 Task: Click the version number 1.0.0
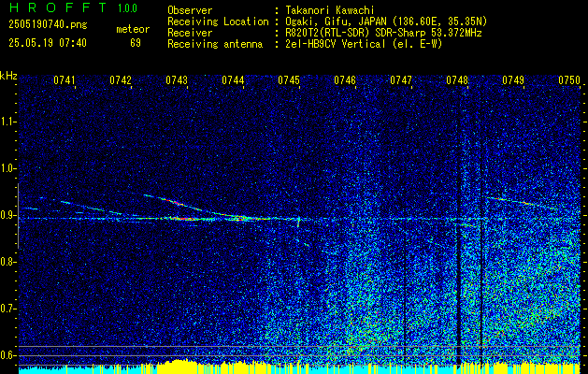(127, 8)
